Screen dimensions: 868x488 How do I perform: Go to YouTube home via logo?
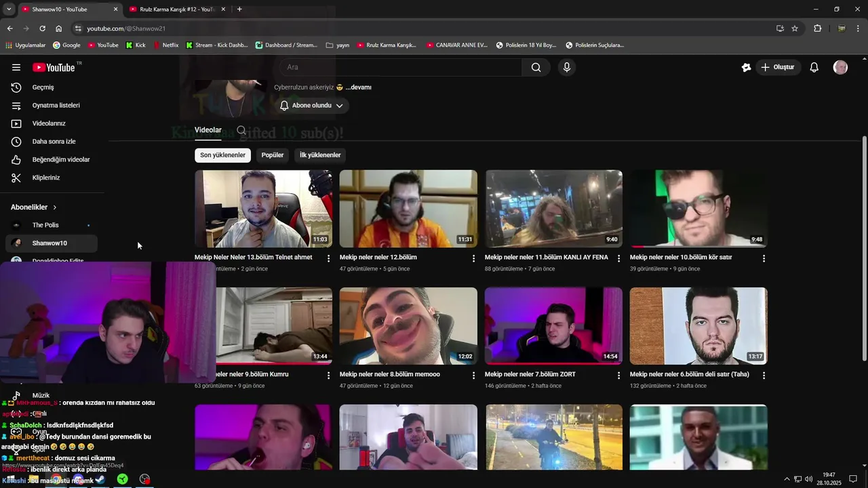(x=54, y=67)
